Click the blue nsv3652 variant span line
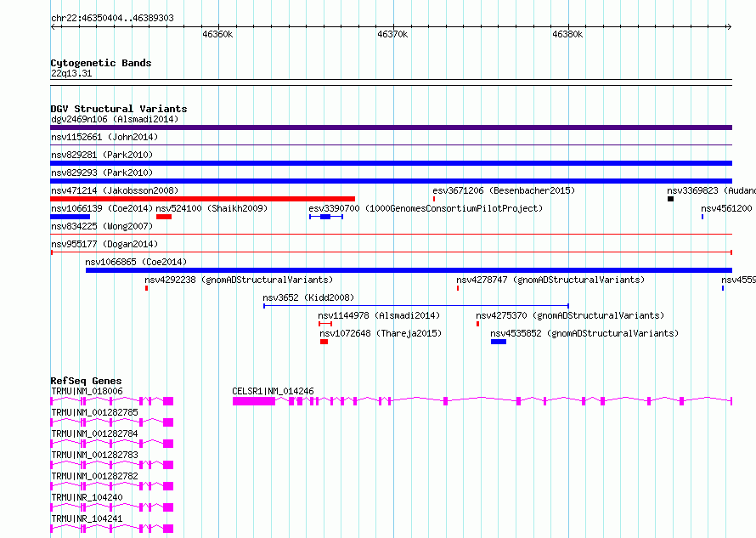The width and height of the screenshot is (756, 538). pos(416,306)
